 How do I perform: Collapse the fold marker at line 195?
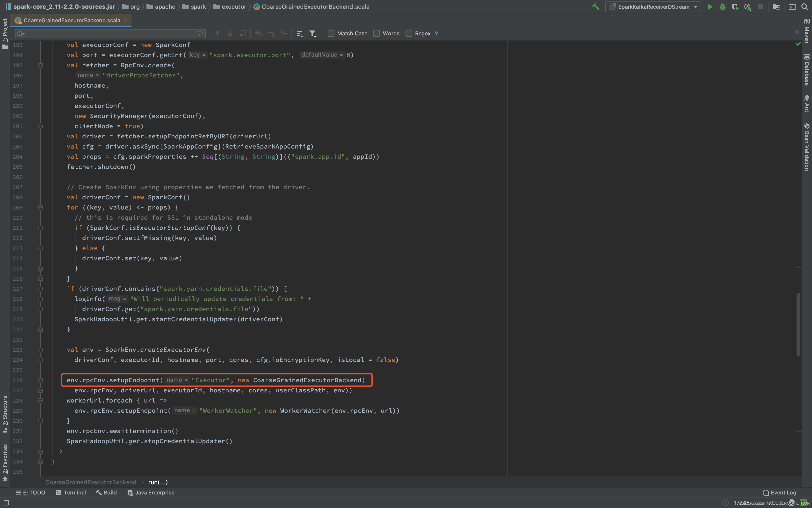(41, 65)
